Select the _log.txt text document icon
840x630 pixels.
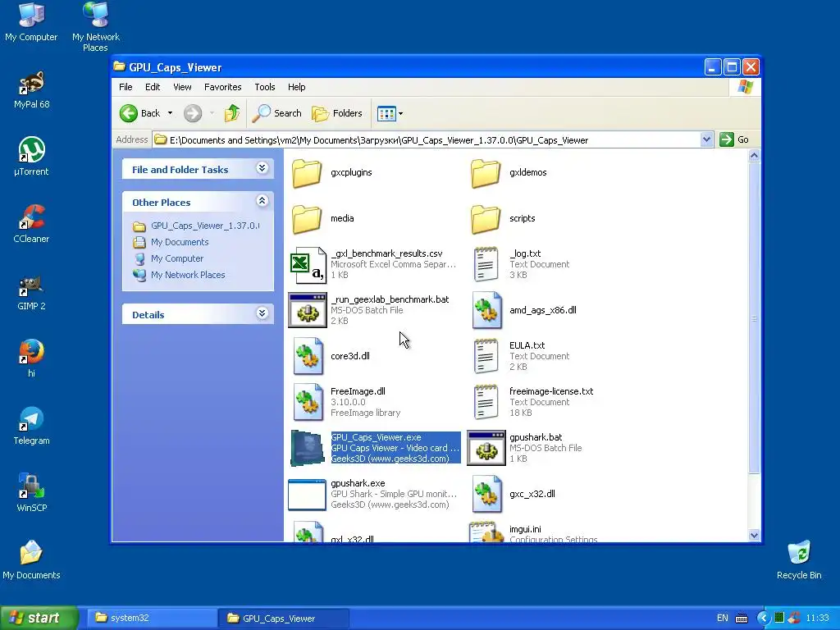point(486,265)
